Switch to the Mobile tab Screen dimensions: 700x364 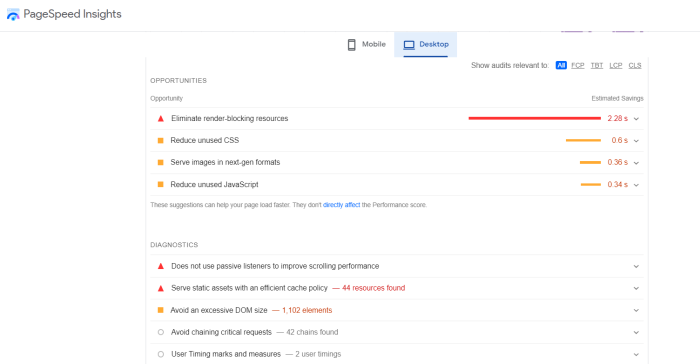(x=367, y=44)
